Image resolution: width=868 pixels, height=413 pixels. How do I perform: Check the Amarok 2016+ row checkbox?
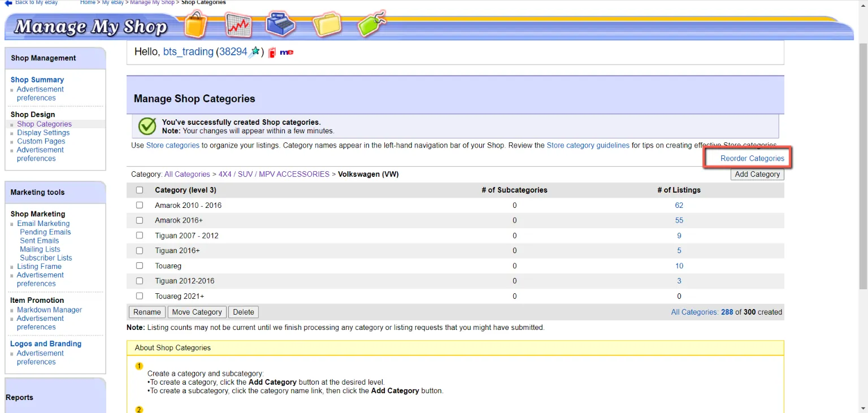[140, 220]
